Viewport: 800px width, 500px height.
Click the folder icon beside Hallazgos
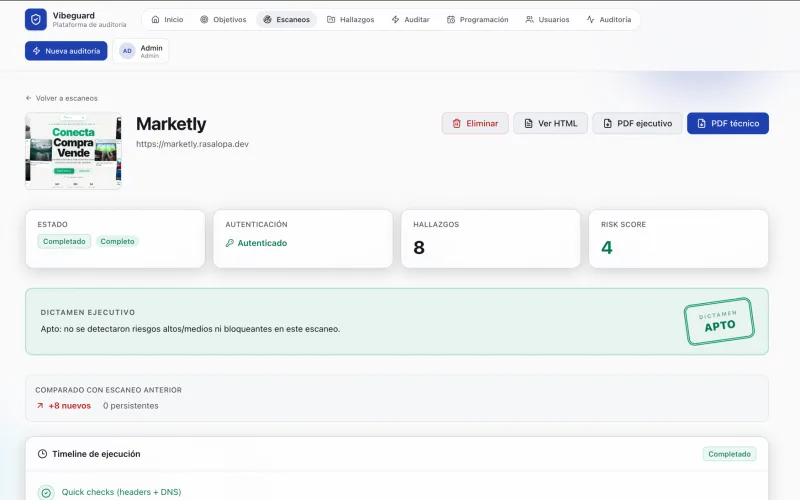[x=331, y=19]
